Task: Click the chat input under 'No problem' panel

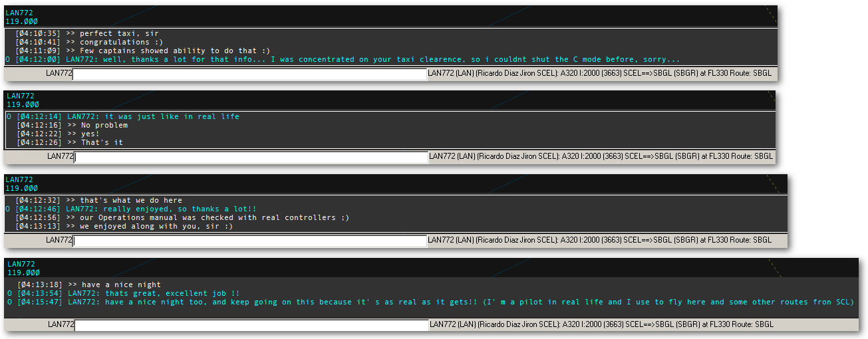Action: pos(251,158)
